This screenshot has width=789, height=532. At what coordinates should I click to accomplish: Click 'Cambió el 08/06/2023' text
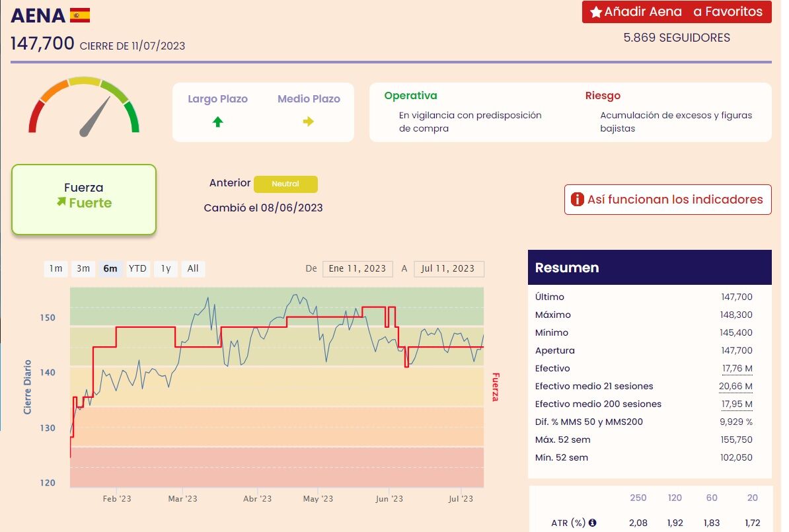(263, 208)
